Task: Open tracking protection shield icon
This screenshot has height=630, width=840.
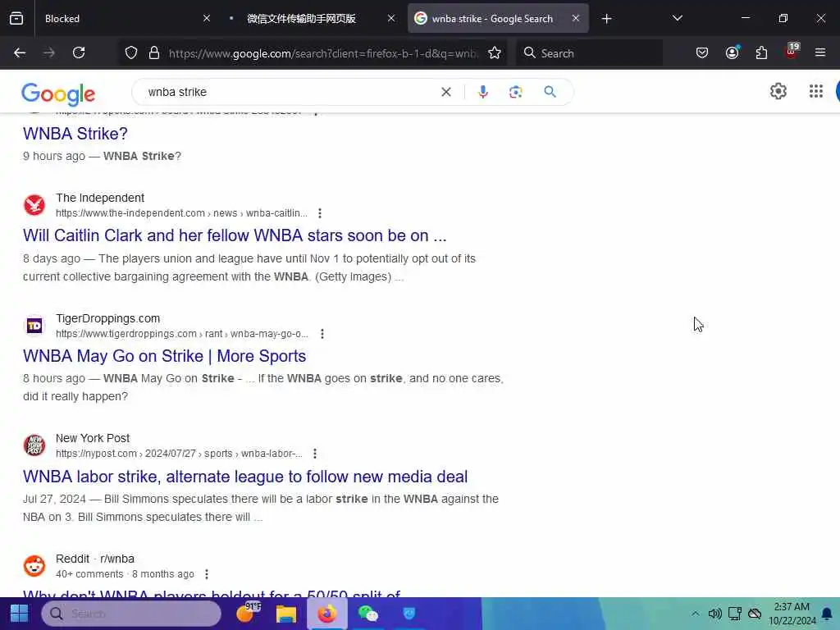Action: [131, 52]
